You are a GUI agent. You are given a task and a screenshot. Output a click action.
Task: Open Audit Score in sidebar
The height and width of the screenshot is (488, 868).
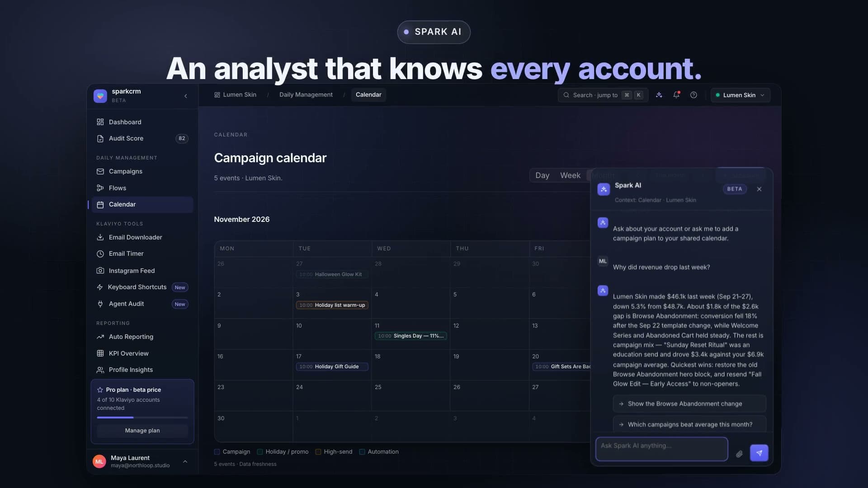[142, 138]
